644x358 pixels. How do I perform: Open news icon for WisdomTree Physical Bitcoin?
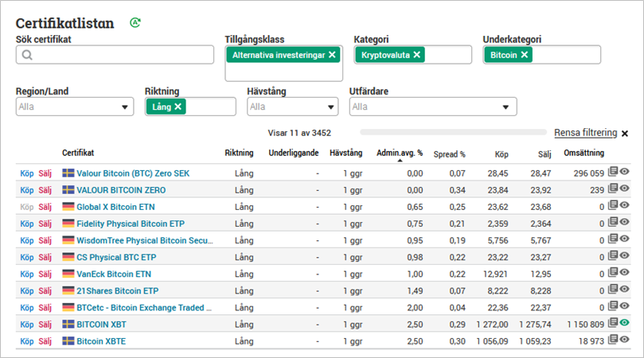[613, 239]
